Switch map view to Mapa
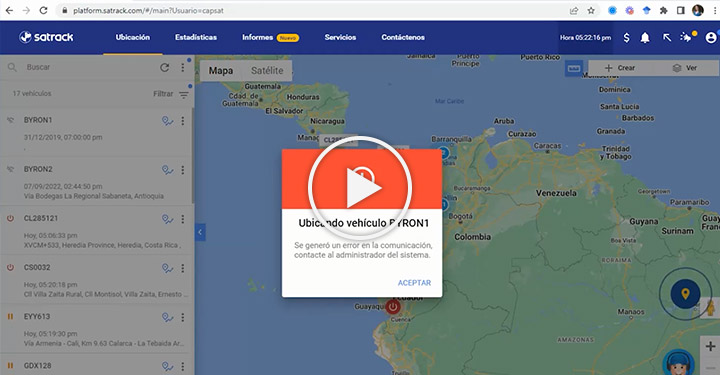Image resolution: width=720 pixels, height=375 pixels. [221, 71]
